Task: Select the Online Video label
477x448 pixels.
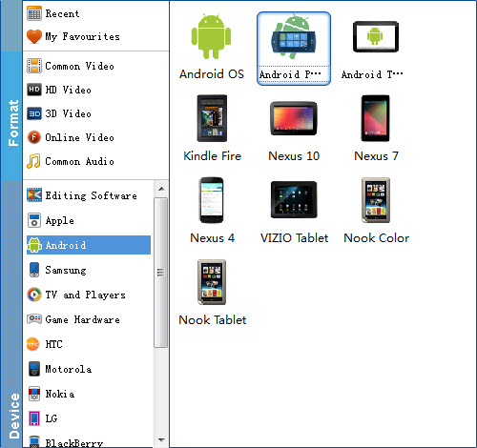Action: coord(80,137)
